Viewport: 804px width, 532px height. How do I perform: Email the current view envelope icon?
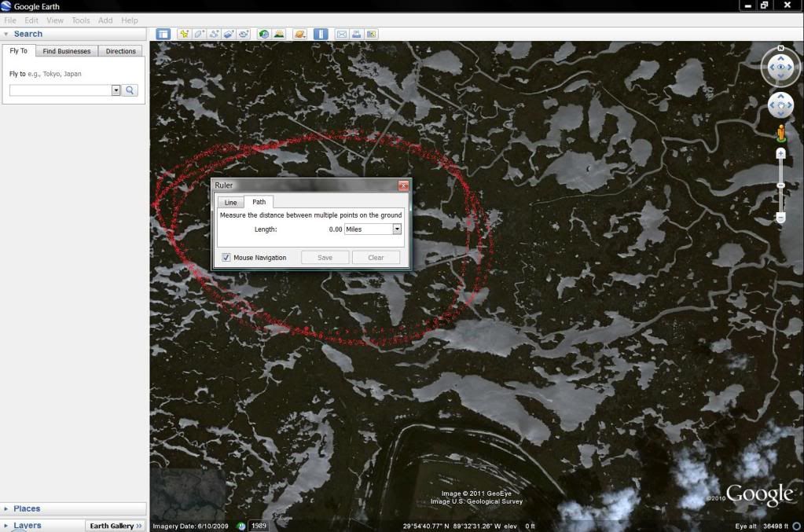pyautogui.click(x=342, y=34)
